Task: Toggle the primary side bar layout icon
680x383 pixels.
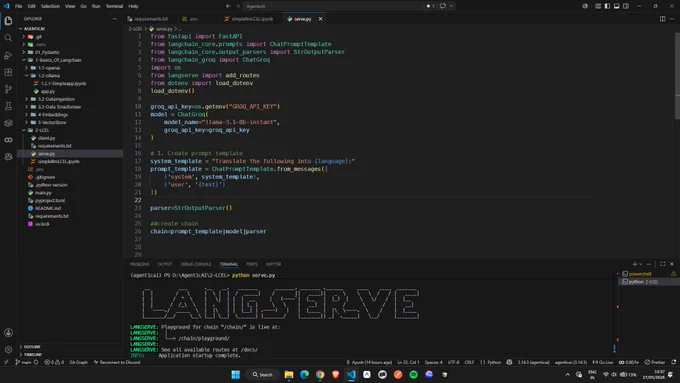Action: coord(607,6)
